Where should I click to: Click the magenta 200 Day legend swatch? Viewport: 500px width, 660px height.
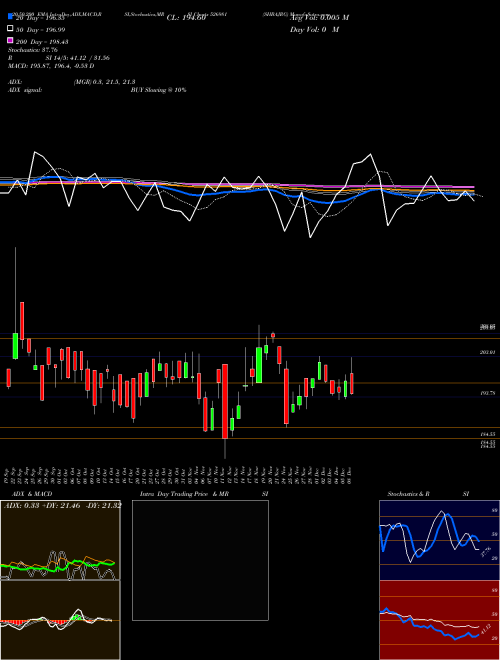click(10, 41)
